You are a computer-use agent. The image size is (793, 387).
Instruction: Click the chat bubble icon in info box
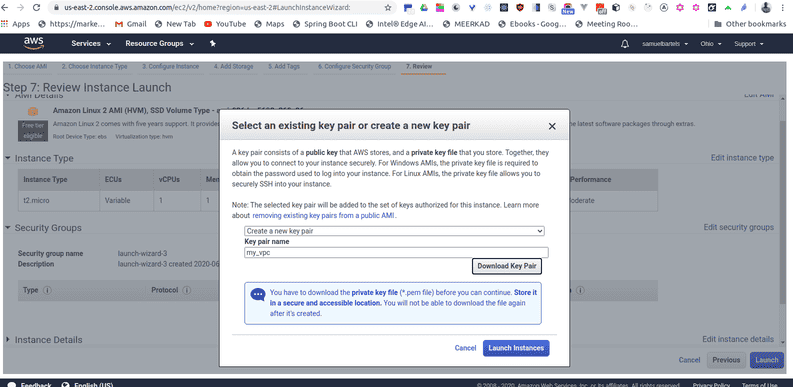[x=258, y=295]
